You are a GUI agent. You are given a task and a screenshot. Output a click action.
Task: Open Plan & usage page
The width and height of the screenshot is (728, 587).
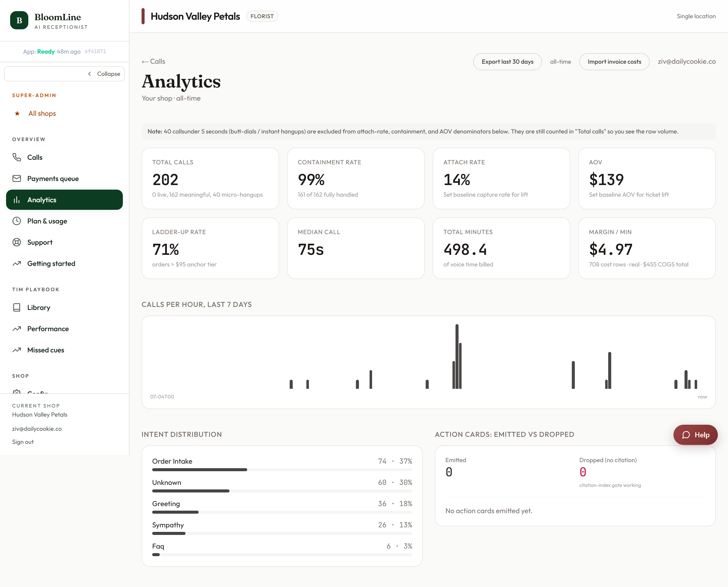64,221
